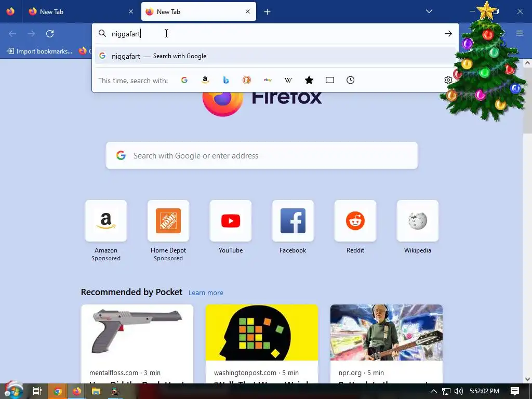The width and height of the screenshot is (532, 399).
Task: Open the volume speaker icon in tray
Action: click(458, 391)
